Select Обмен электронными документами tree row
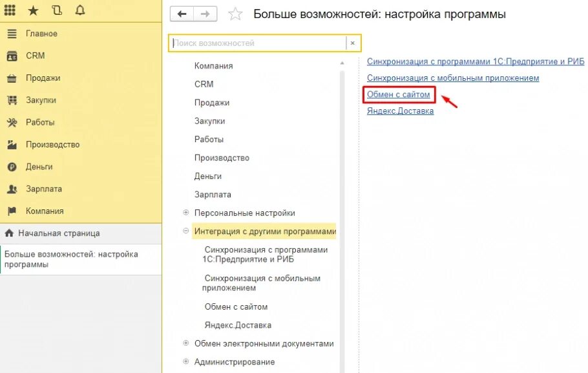Viewport: 588px width, 373px height. tap(264, 344)
